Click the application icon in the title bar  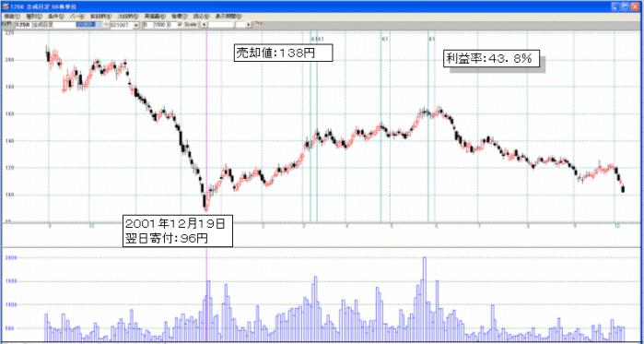[6, 7]
